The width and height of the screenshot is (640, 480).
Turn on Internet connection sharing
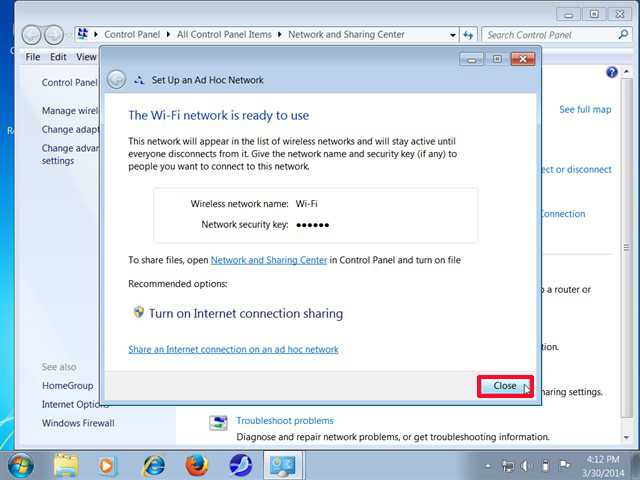point(245,313)
